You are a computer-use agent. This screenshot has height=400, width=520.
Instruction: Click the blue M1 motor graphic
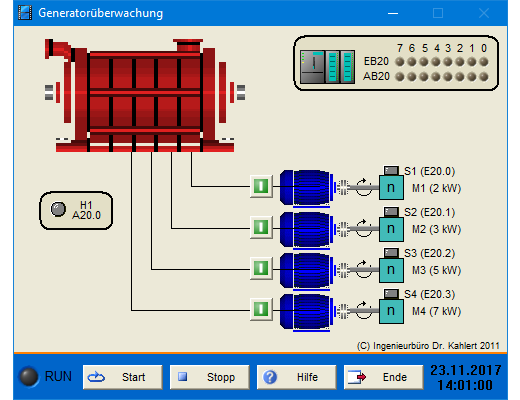(x=306, y=188)
